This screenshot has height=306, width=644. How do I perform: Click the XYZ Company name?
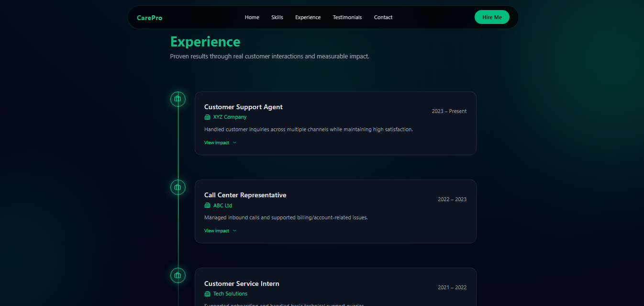click(230, 117)
